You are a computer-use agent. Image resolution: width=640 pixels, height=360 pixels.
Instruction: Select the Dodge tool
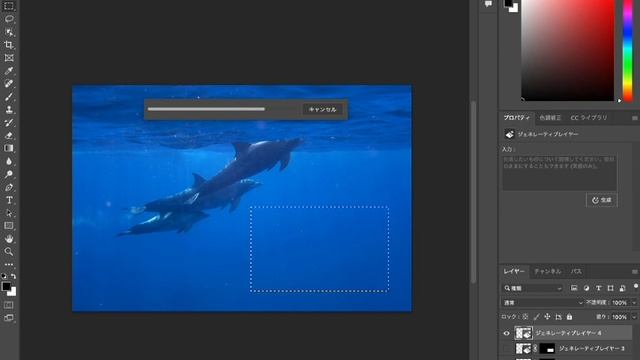[x=9, y=174]
